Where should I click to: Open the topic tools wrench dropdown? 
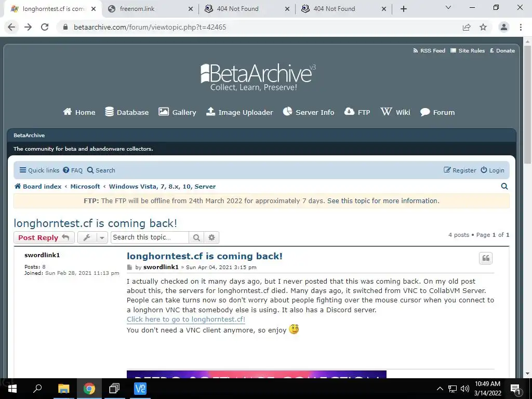pyautogui.click(x=92, y=237)
